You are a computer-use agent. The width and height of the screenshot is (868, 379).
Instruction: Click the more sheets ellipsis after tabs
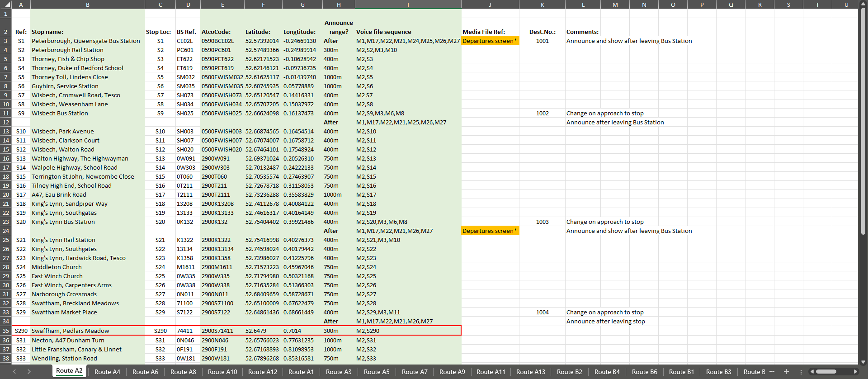[x=772, y=372]
